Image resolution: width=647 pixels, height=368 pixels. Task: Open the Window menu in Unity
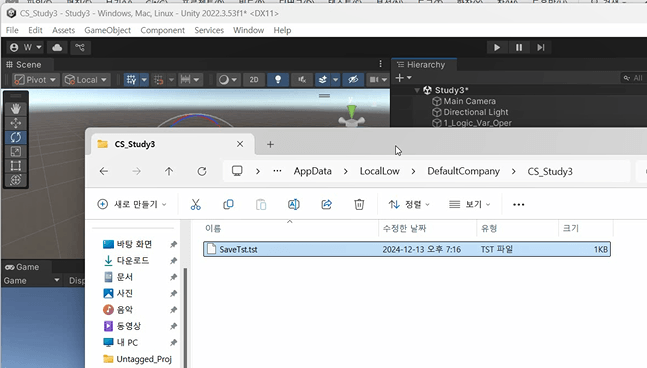point(248,30)
